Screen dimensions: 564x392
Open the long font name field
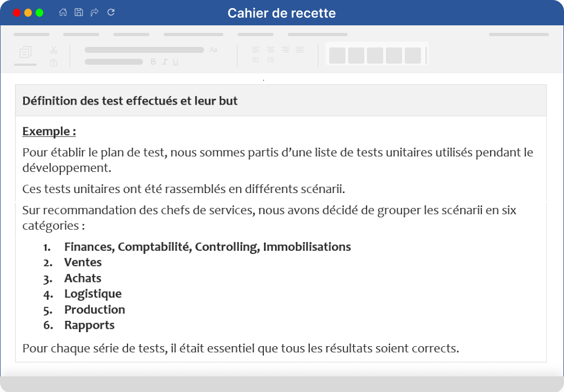pyautogui.click(x=144, y=50)
